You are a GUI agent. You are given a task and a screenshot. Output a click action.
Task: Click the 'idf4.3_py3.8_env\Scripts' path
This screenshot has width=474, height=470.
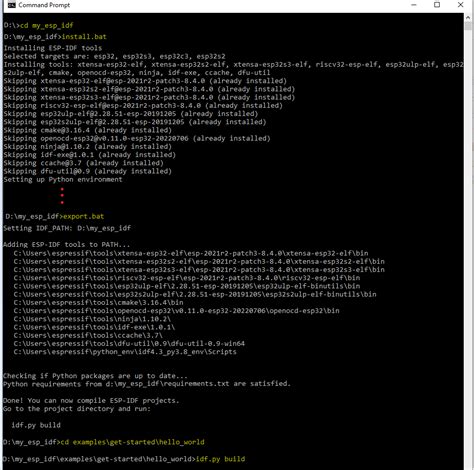[x=125, y=352]
